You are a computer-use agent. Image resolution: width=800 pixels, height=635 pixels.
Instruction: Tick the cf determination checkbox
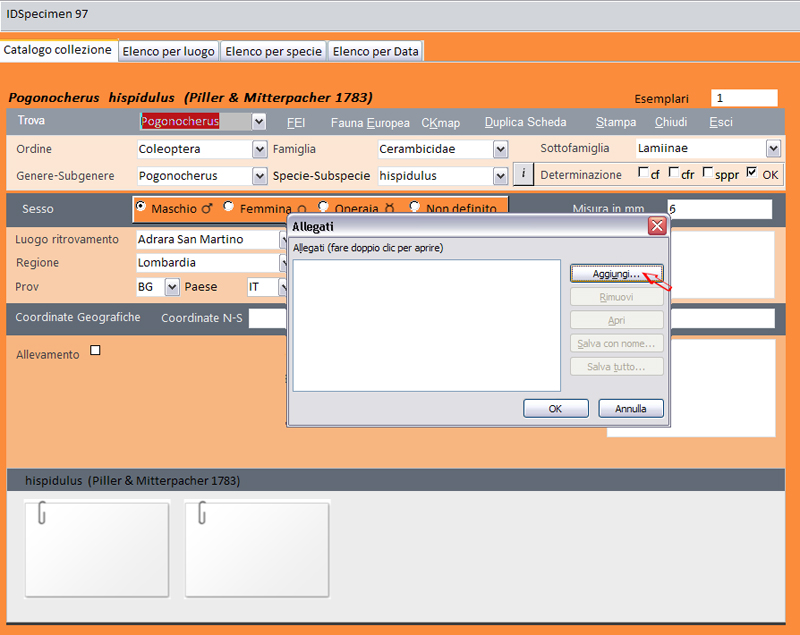pos(643,173)
